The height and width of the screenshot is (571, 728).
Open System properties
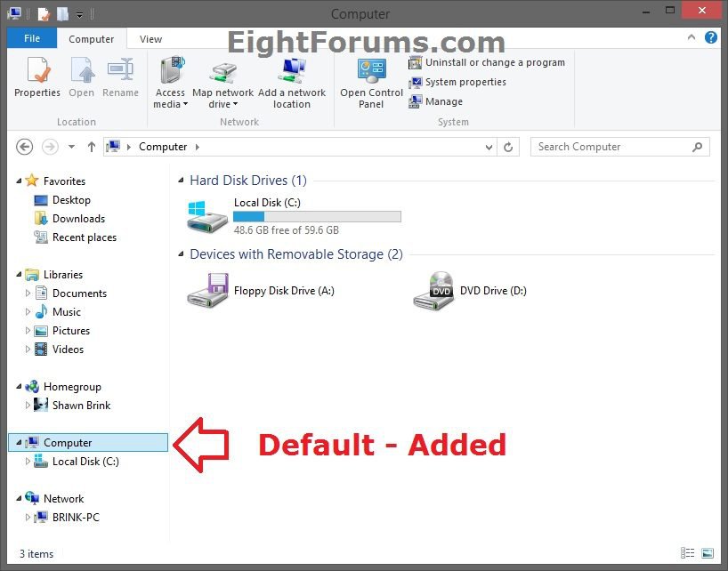tap(457, 82)
